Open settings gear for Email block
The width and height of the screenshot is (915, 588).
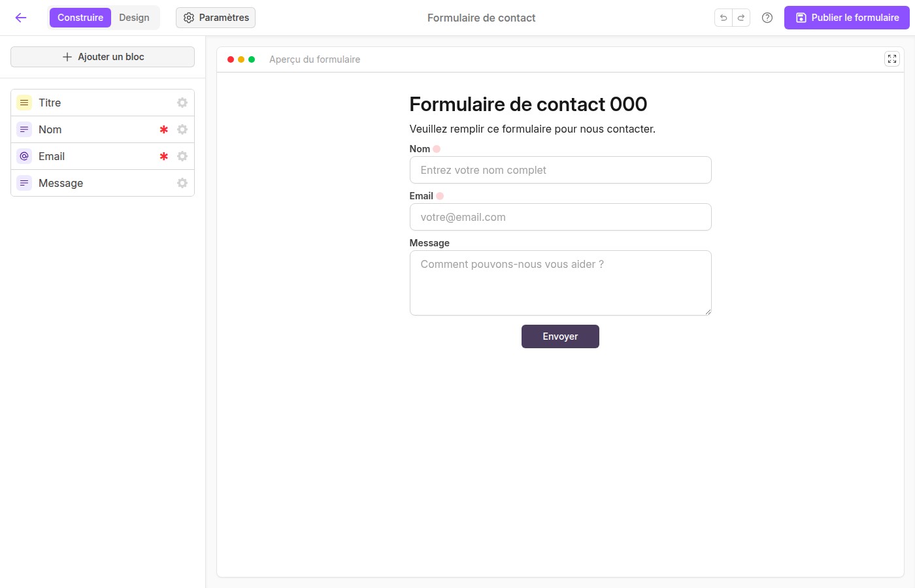coord(182,156)
